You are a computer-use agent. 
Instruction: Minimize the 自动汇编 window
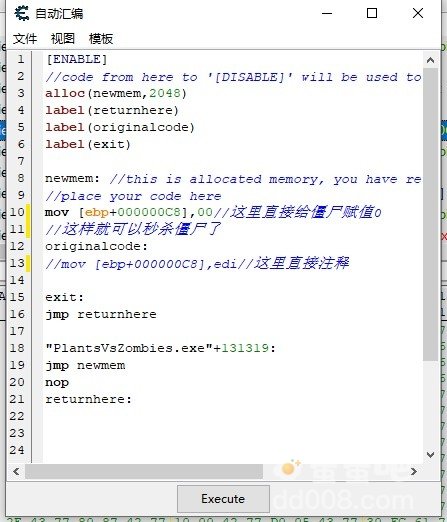point(327,13)
